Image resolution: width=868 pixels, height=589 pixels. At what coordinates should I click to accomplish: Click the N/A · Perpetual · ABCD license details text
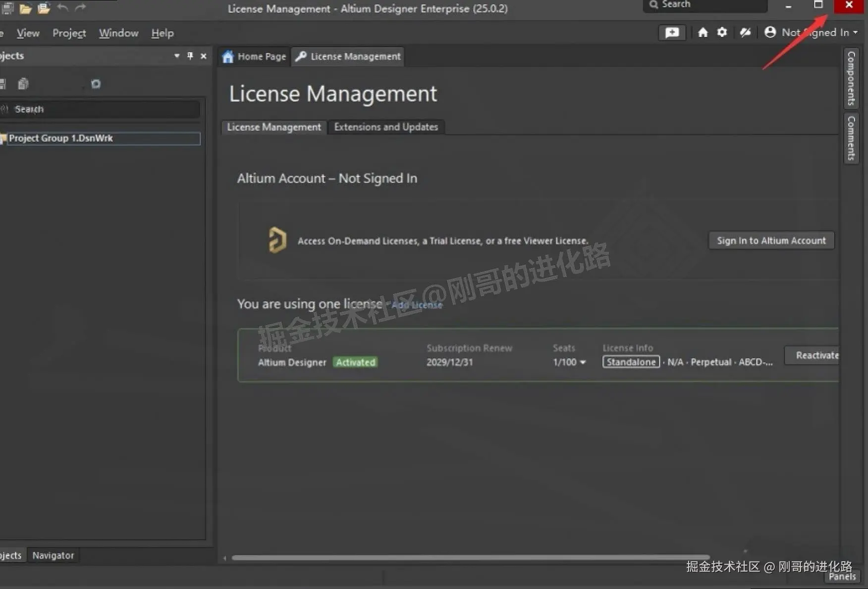point(720,362)
